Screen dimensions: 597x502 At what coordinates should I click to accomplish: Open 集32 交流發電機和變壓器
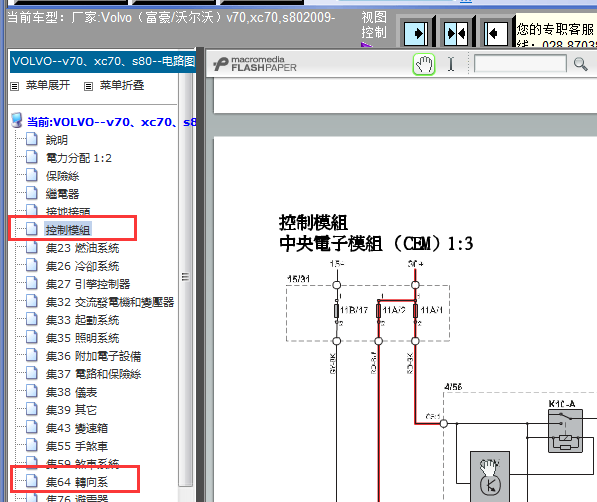110,302
